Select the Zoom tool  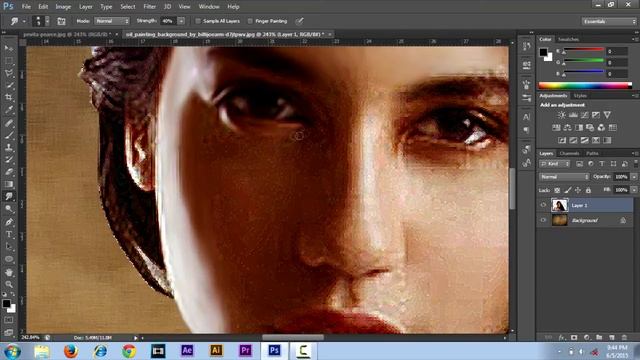point(9,284)
